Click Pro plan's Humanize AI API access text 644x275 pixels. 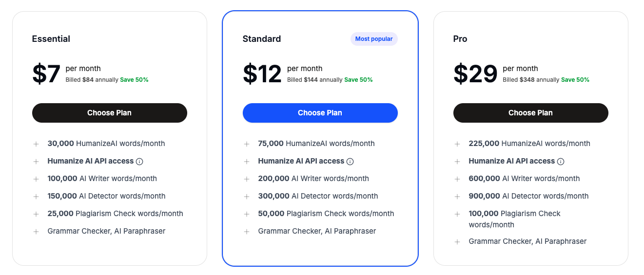coord(511,161)
